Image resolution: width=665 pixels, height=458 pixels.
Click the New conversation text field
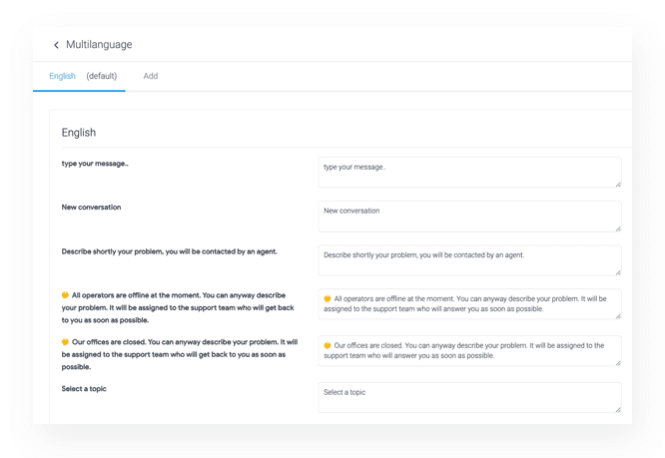pos(469,216)
